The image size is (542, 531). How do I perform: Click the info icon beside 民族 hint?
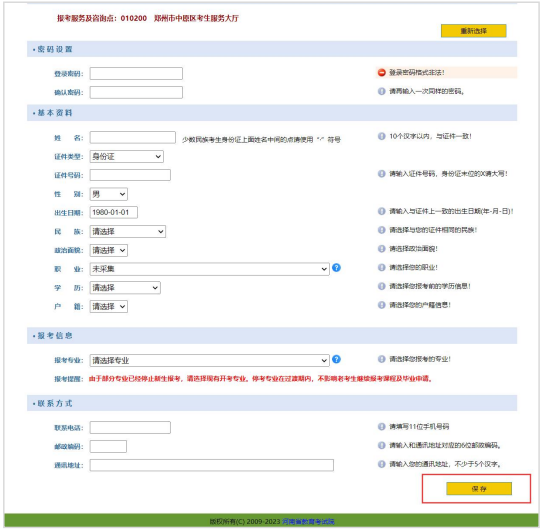tap(382, 230)
